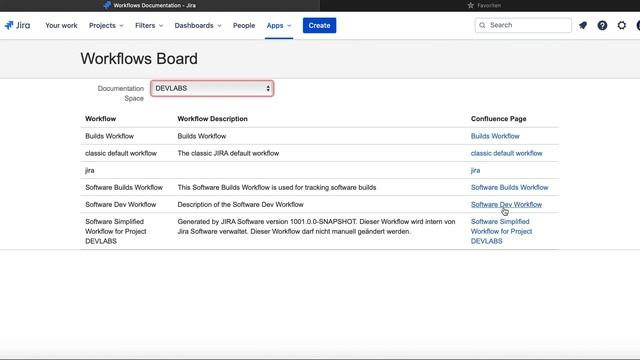
Task: Select the Workflows Documentation - Jira browser tab
Action: [x=160, y=5]
